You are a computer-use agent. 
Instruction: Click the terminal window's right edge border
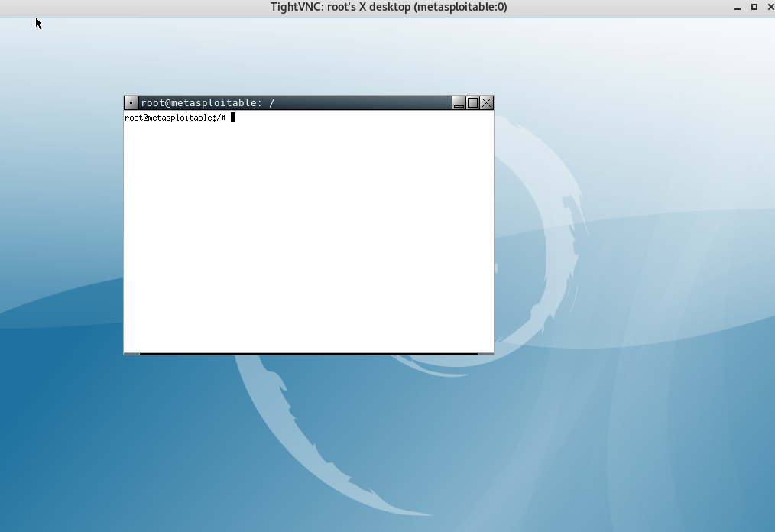tap(494, 229)
